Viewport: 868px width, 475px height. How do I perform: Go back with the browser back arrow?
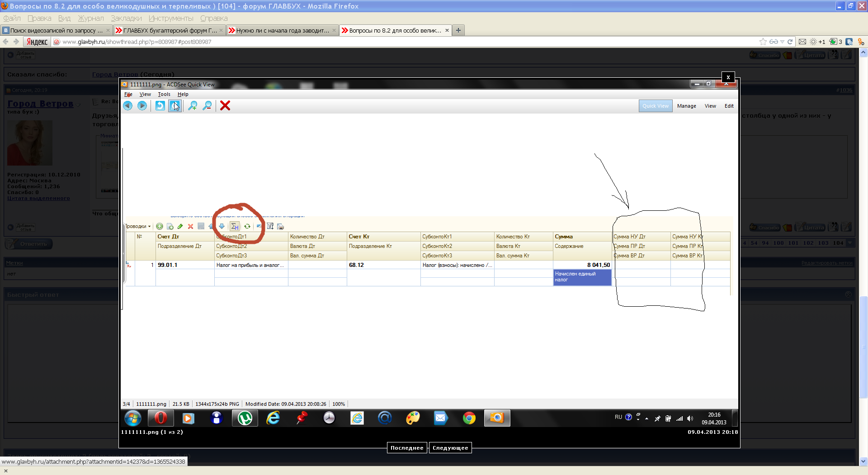(x=6, y=42)
